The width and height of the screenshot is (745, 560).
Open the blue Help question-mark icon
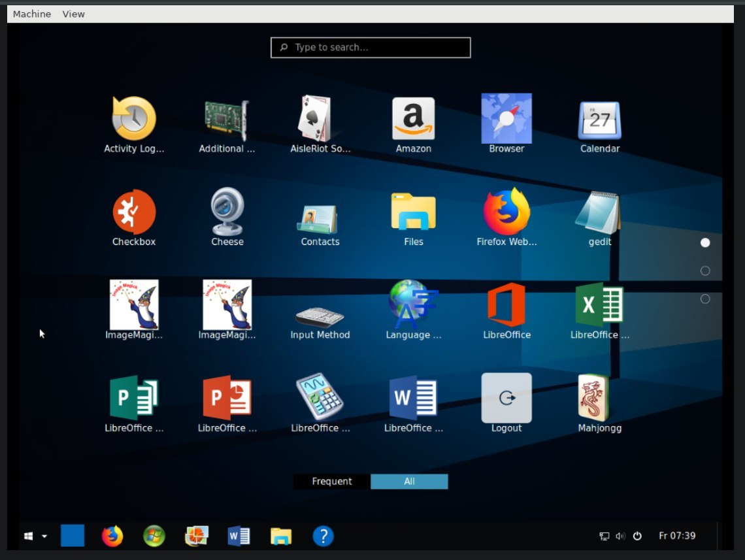pos(323,536)
